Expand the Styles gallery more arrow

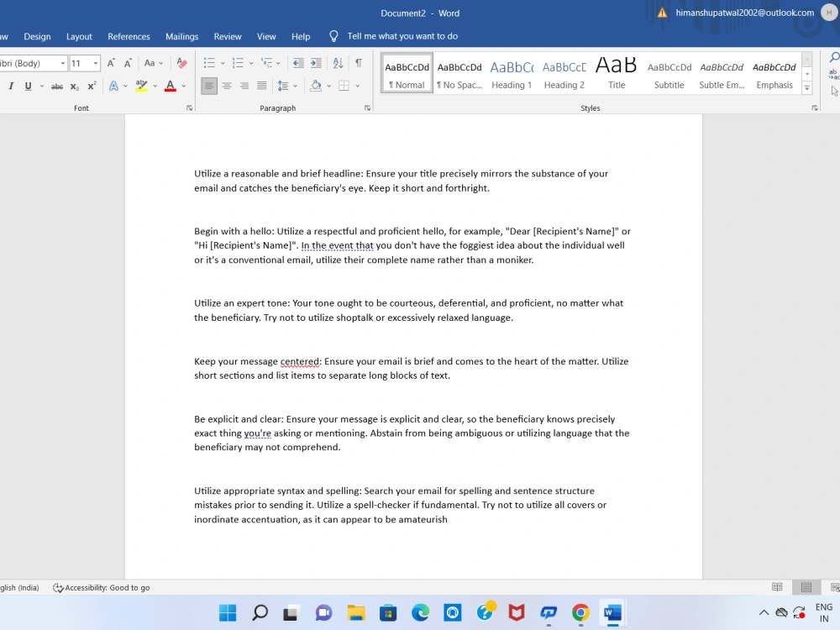point(806,88)
